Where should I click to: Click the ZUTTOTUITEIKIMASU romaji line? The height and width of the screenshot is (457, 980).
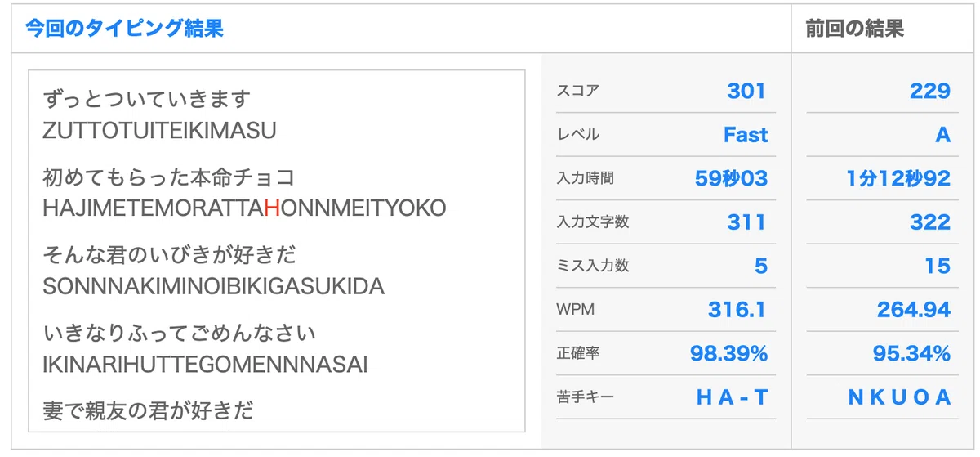tap(159, 130)
